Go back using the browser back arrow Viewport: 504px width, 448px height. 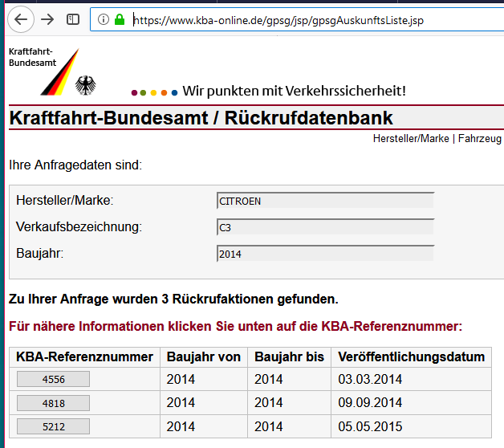coord(21,19)
